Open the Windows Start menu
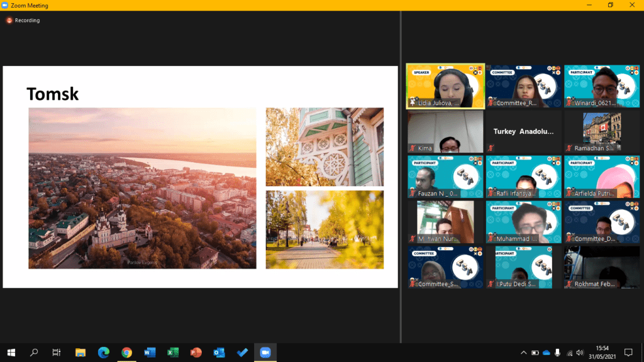 point(11,353)
